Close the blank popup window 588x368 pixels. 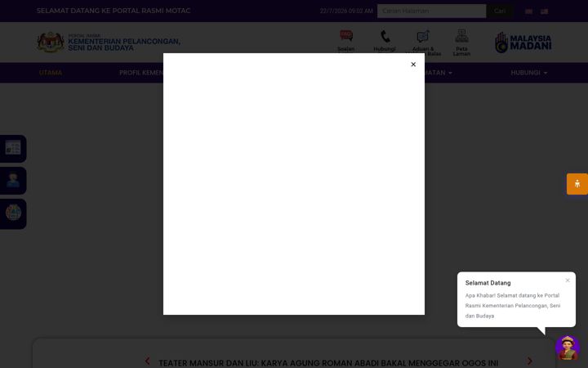click(413, 65)
